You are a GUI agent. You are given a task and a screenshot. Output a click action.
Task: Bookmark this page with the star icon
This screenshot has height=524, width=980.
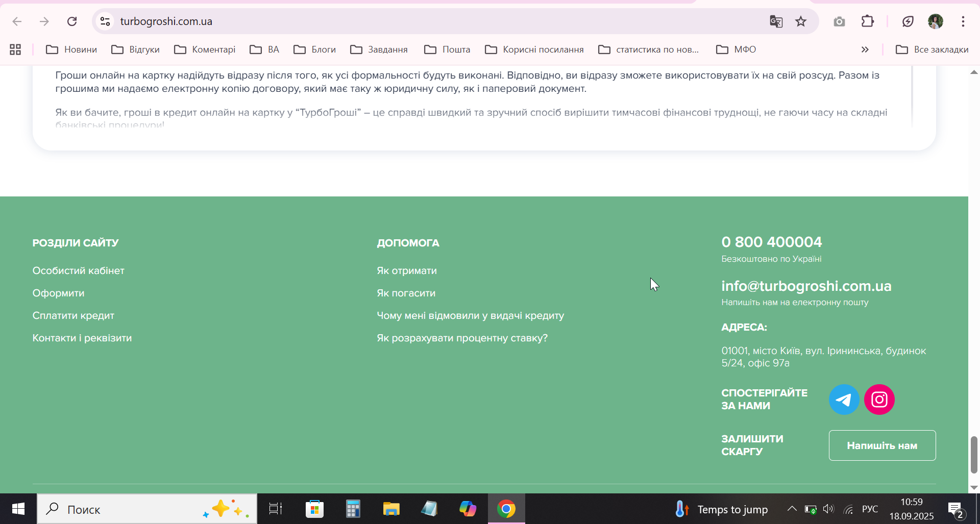pyautogui.click(x=801, y=21)
